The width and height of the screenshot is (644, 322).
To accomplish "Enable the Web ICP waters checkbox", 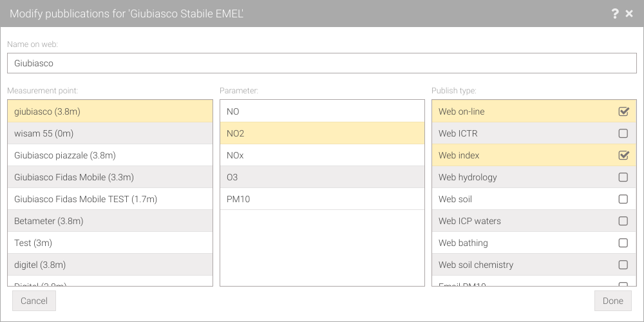I will (x=623, y=221).
